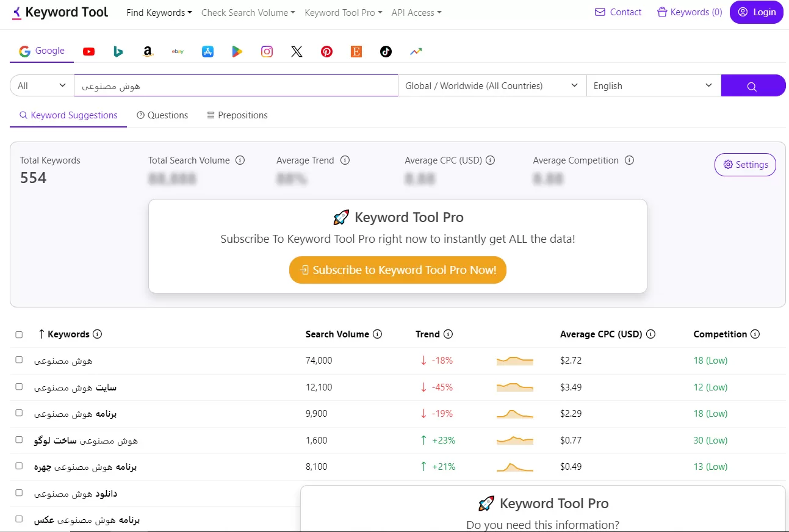View trend sparkline for 74,000 volume row
Viewport: 789px width, 532px height.
(x=515, y=361)
